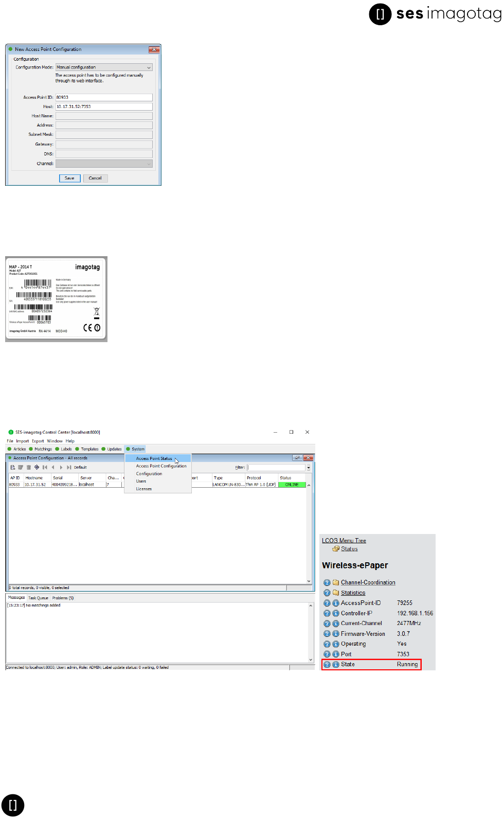Click the help icon beside Statistics
The height and width of the screenshot is (818, 504).
327,593
